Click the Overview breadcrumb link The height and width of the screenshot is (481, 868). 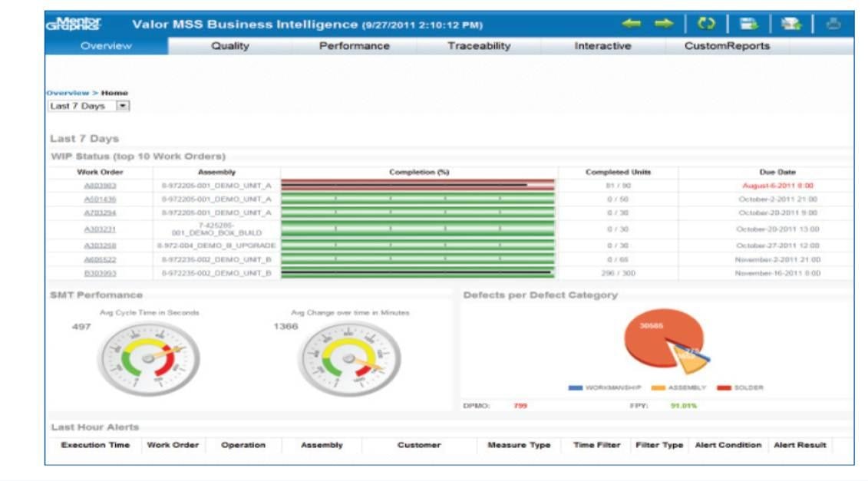click(x=68, y=93)
